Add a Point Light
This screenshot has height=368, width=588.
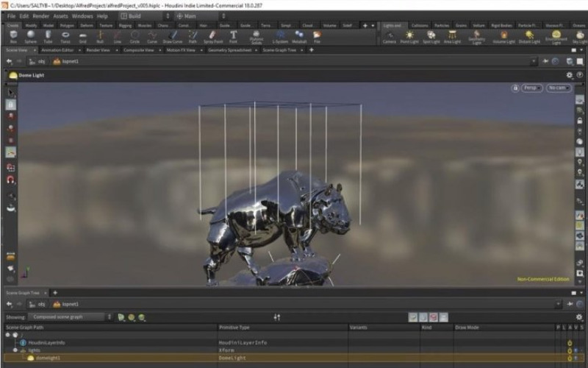[409, 37]
